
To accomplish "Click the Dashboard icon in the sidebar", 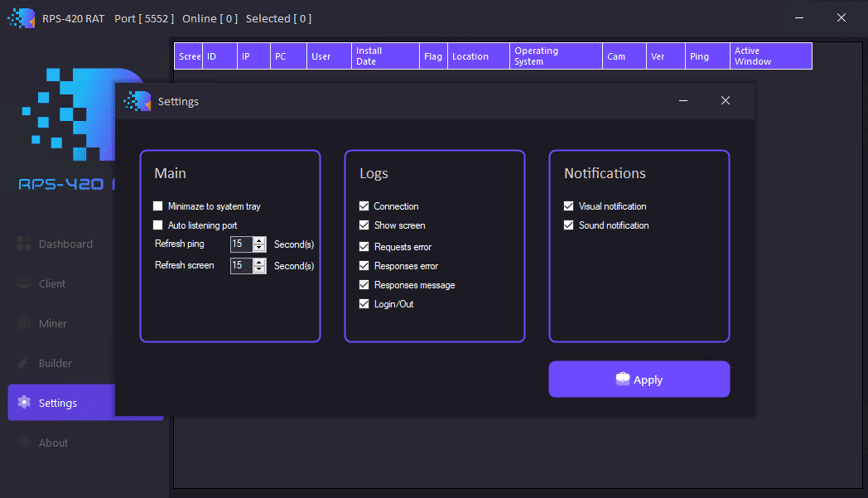I will pos(24,244).
